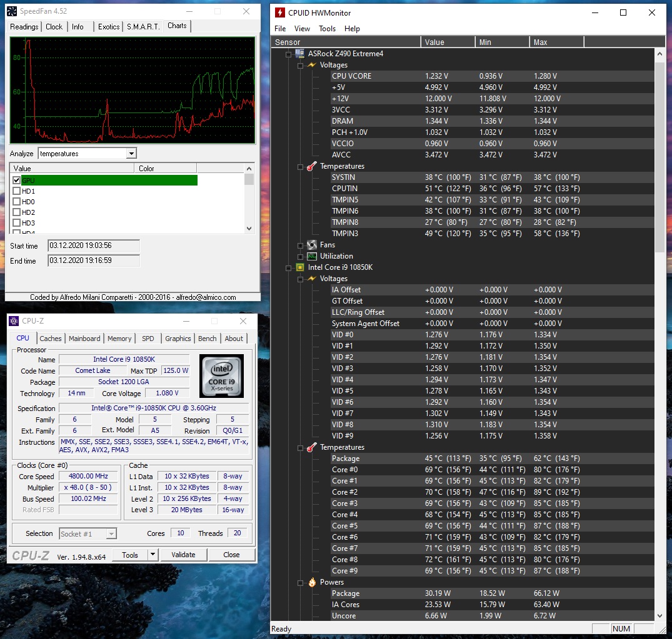Screen dimensions: 672x639
Task: Open the Exotics tab in SpeedFan
Action: tap(108, 27)
